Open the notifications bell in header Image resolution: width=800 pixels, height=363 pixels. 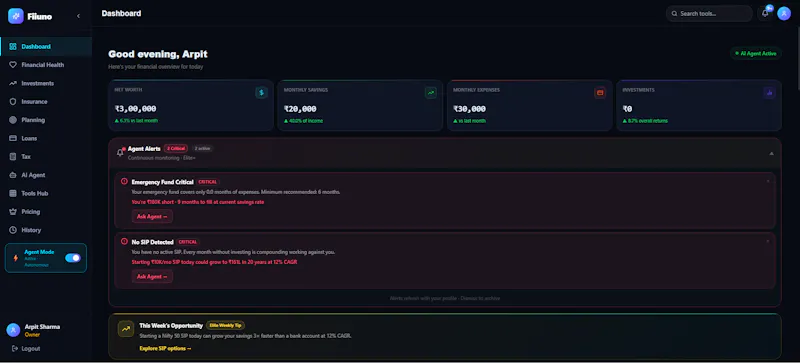(x=765, y=14)
